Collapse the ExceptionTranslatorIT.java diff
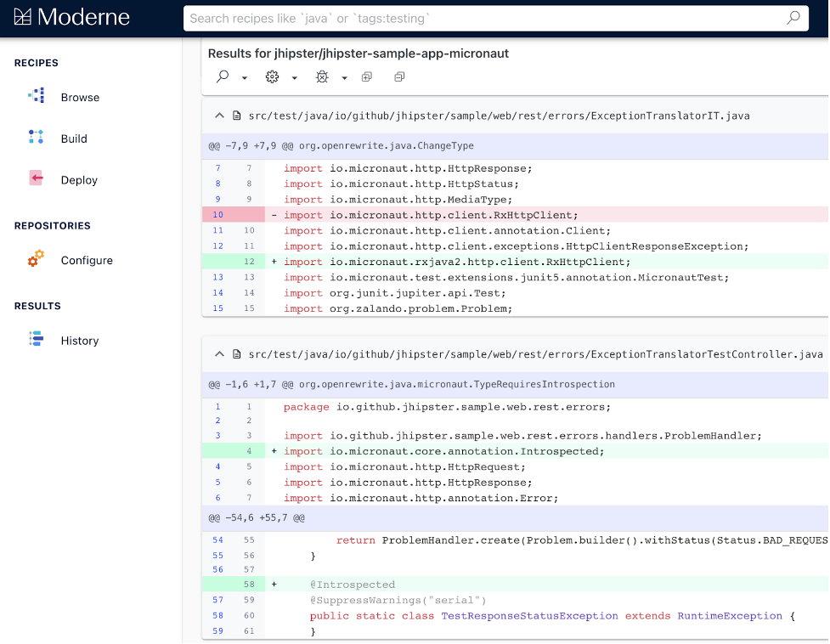This screenshot has width=830, height=644. (219, 116)
